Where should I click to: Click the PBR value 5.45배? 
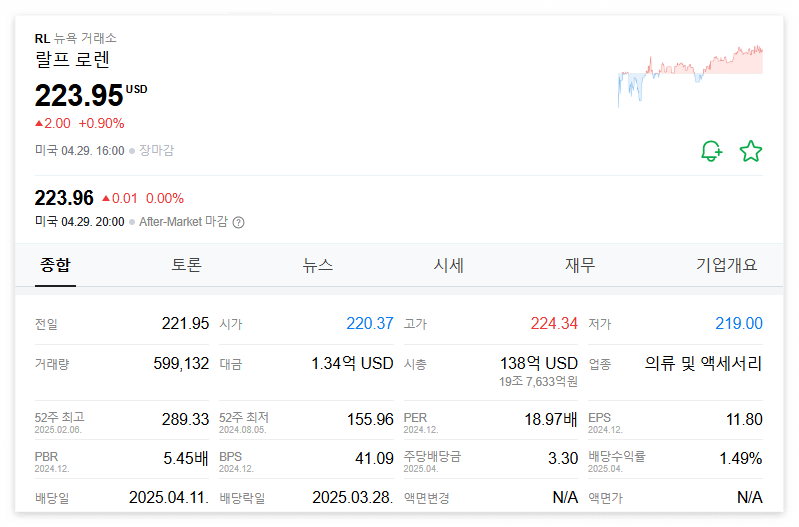pos(186,458)
